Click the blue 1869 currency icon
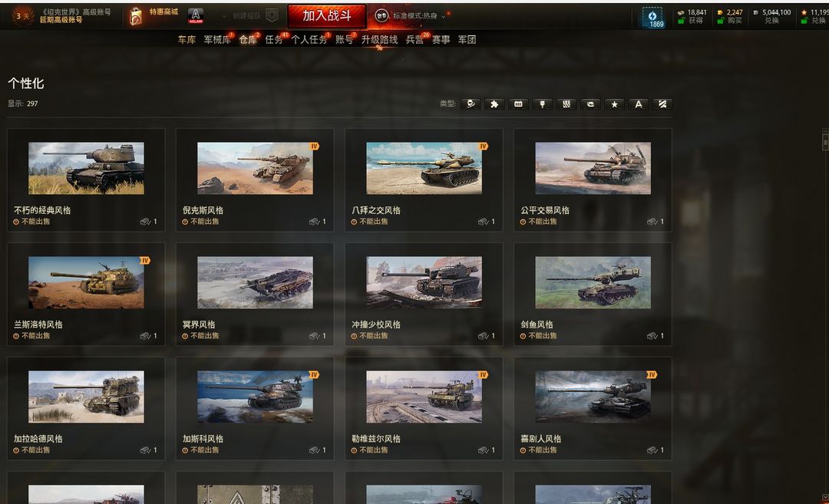 [x=653, y=18]
